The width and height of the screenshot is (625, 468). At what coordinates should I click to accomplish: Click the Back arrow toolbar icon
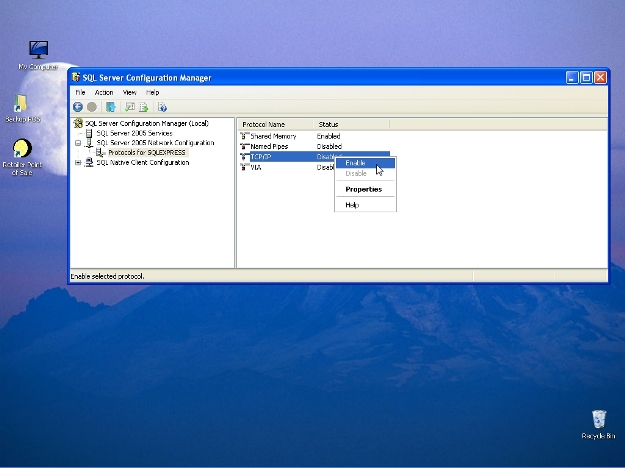tap(78, 107)
